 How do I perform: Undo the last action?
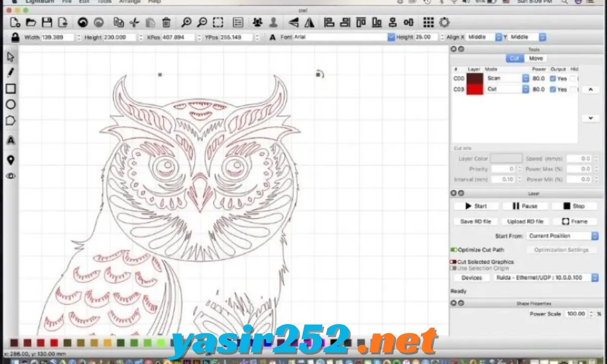(82, 22)
